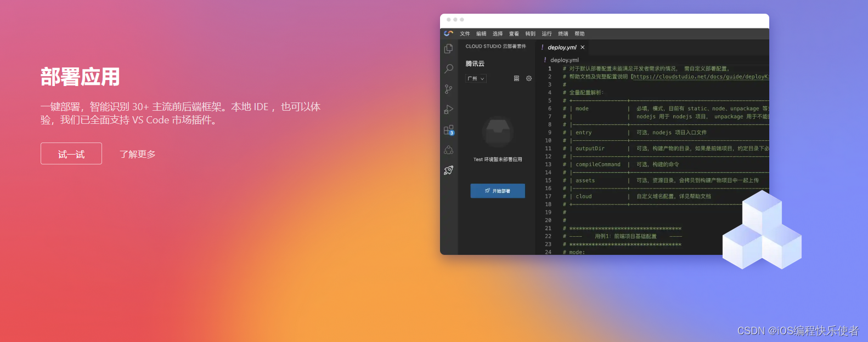
Task: Open the 转到 menu
Action: coord(531,33)
